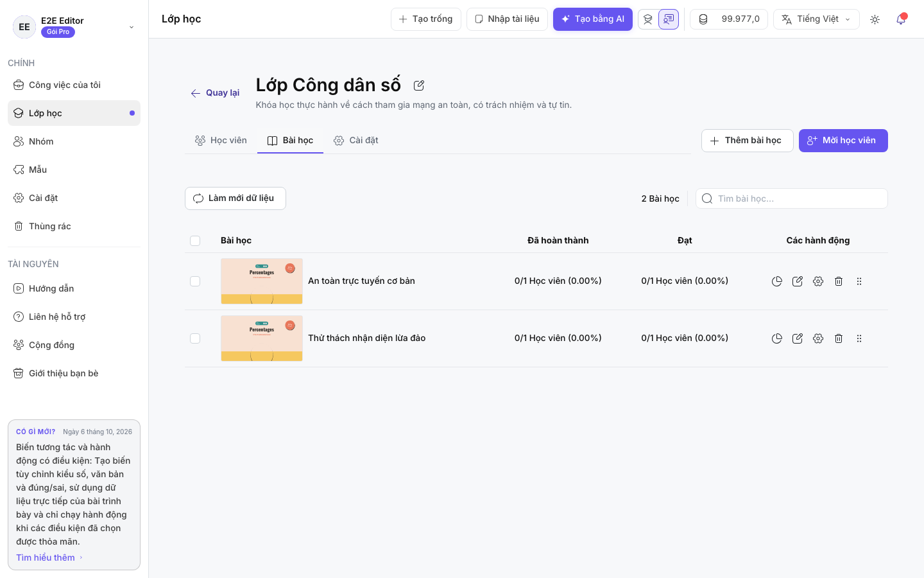
Task: Open analytics for Thử thách nhận diện lừa đảo
Action: coord(777,338)
